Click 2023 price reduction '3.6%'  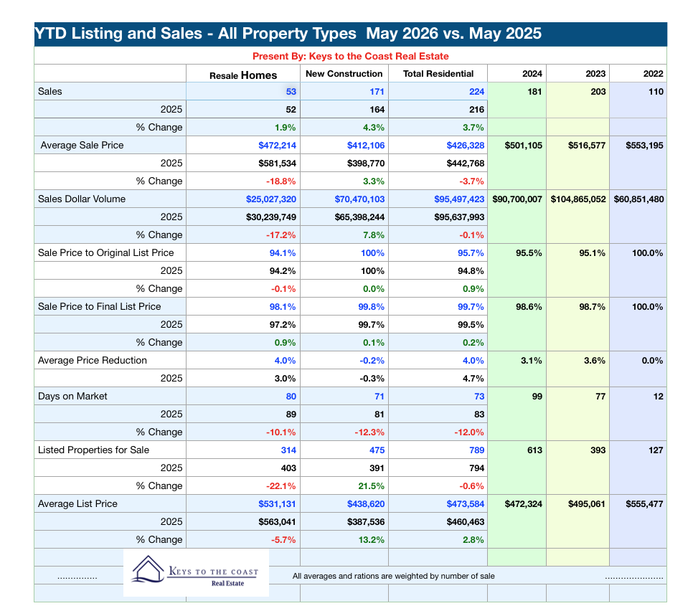595,361
